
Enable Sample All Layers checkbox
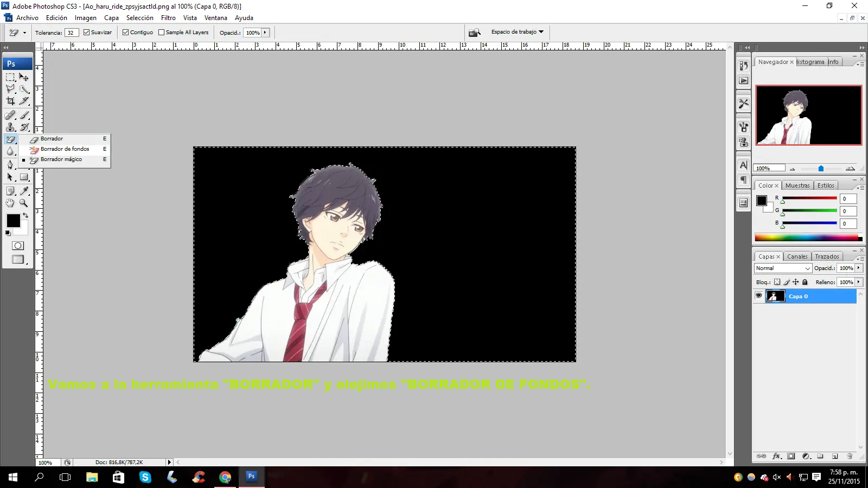[161, 33]
